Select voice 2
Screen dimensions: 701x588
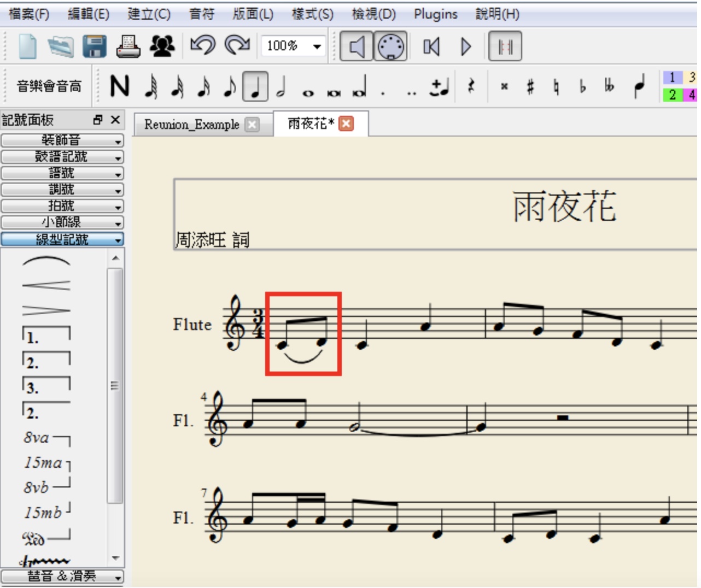pos(673,95)
